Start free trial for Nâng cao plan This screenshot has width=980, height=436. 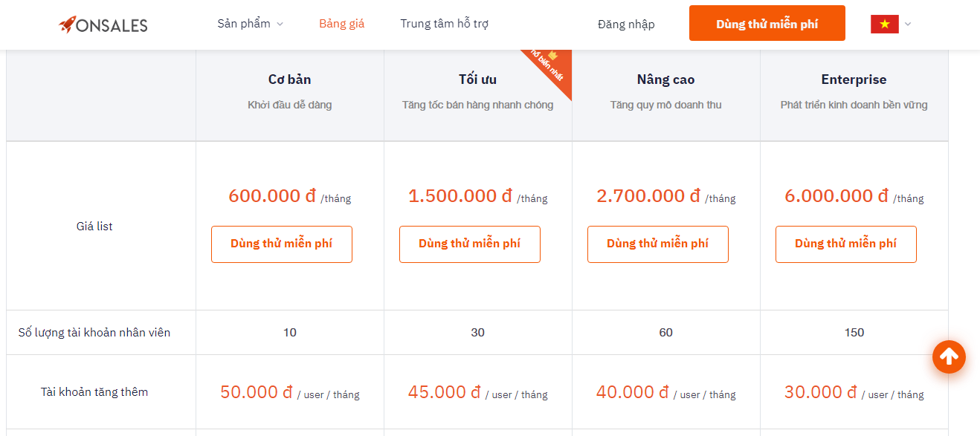[x=657, y=244]
